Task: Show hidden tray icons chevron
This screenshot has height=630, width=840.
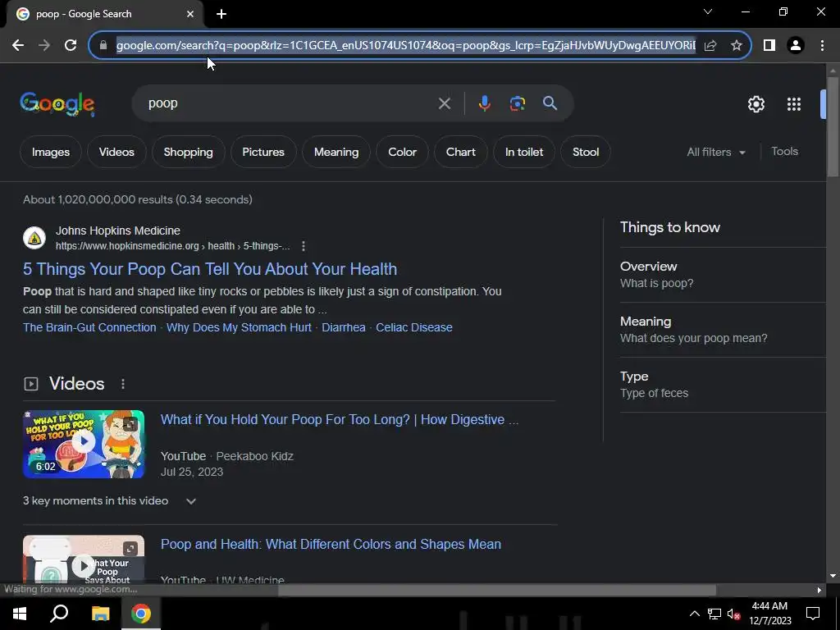Action: click(x=694, y=614)
